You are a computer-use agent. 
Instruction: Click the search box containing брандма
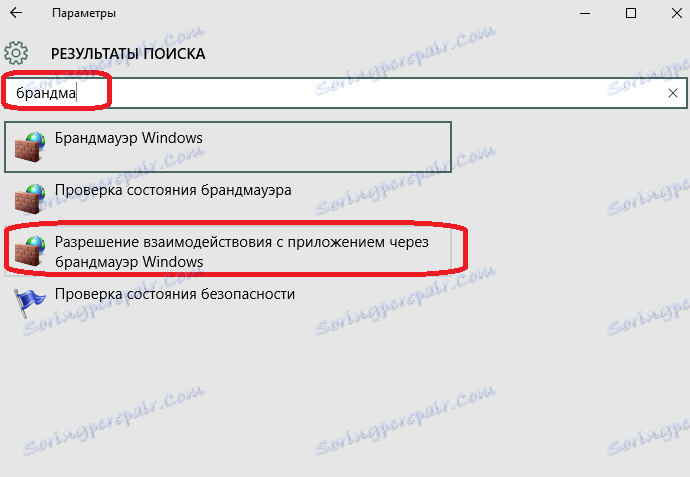click(x=345, y=93)
